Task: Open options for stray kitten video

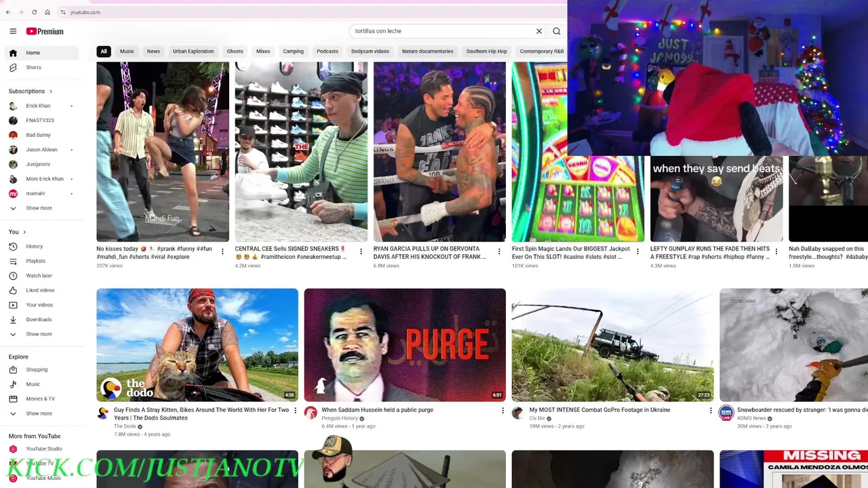Action: coord(295,411)
